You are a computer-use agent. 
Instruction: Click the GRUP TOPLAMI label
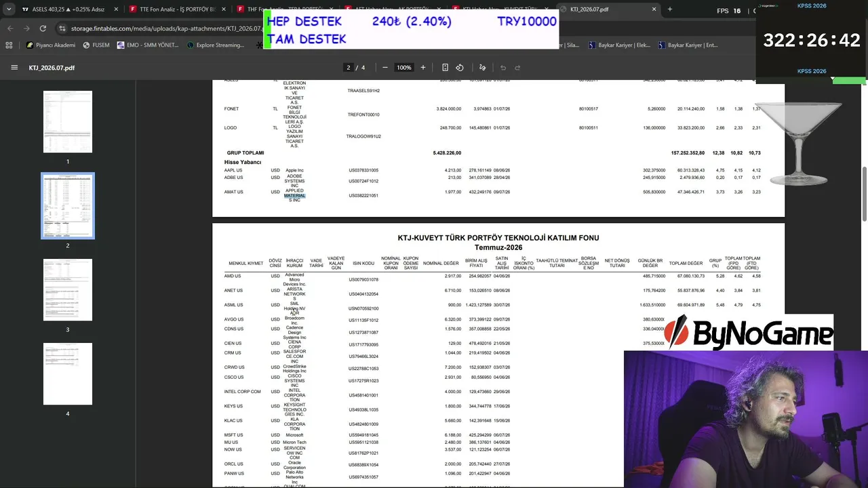click(x=245, y=153)
